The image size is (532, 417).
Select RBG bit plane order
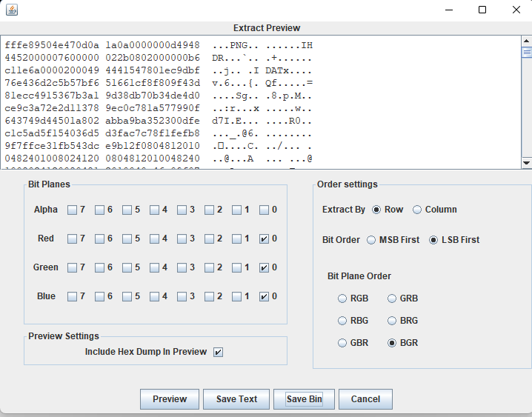point(342,321)
